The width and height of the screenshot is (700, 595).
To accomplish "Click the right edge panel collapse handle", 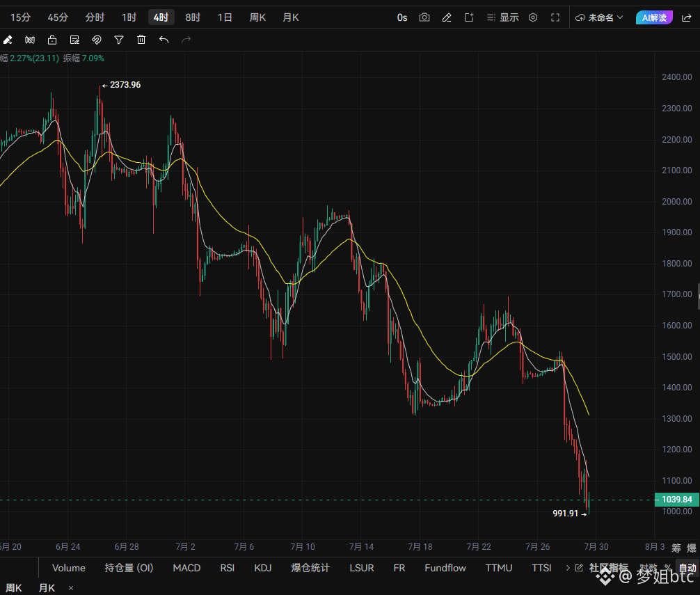I will (699, 296).
